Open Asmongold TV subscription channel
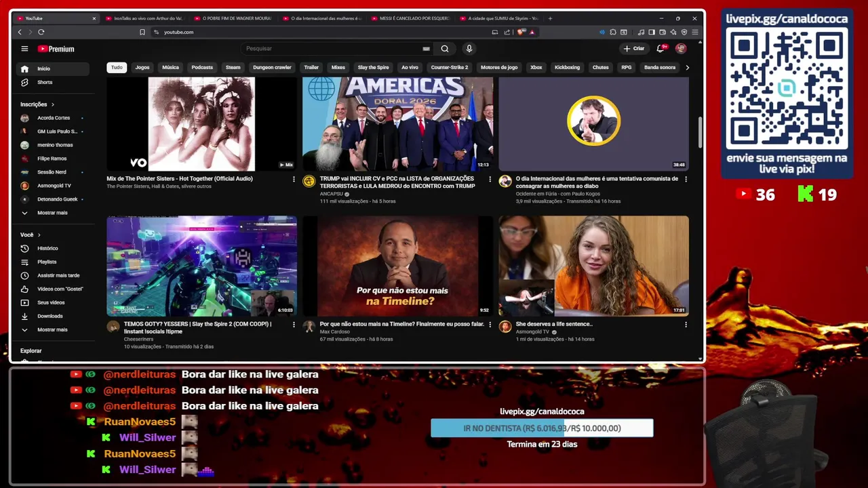 (x=53, y=186)
